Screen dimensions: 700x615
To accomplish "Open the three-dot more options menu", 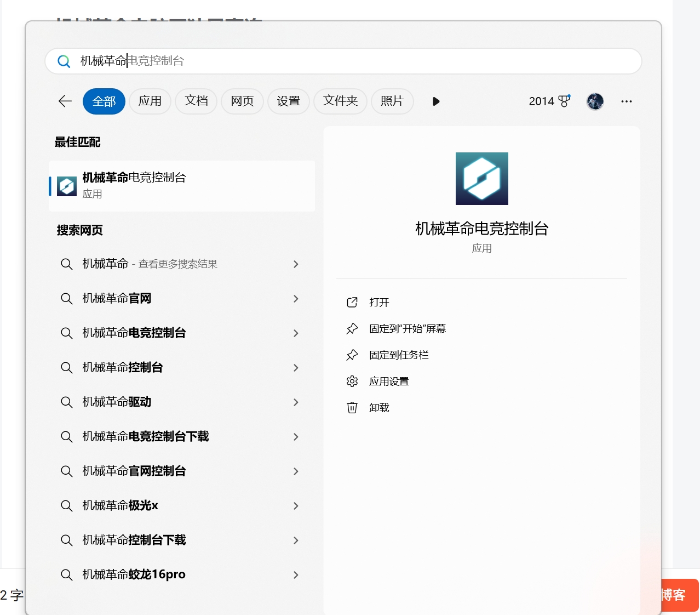I will 627,101.
